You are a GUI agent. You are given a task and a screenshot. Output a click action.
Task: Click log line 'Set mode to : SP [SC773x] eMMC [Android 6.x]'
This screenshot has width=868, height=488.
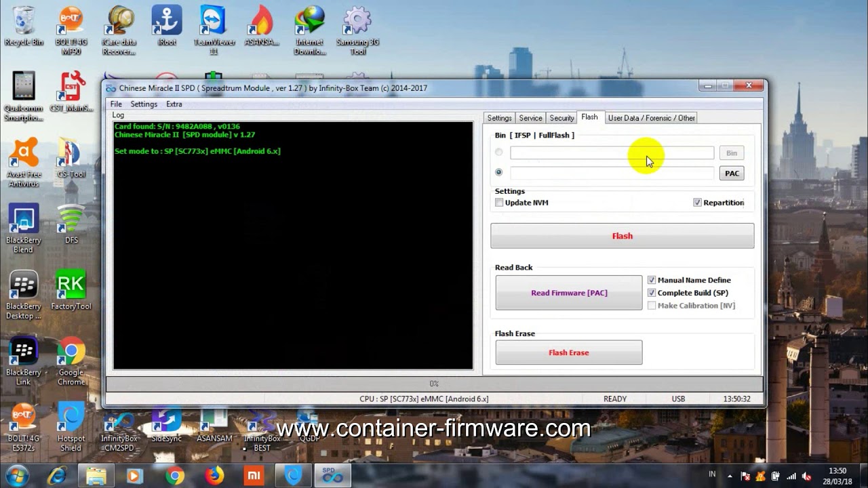pyautogui.click(x=197, y=151)
